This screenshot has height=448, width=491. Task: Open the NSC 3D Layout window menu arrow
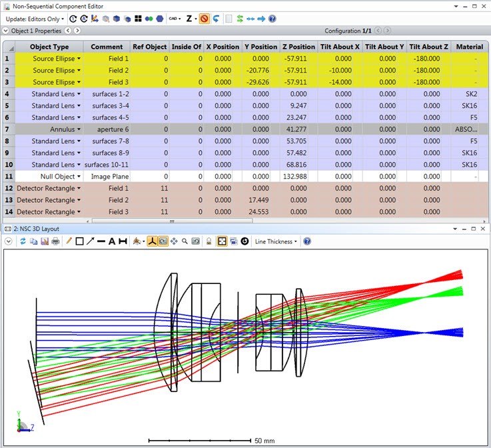455,229
